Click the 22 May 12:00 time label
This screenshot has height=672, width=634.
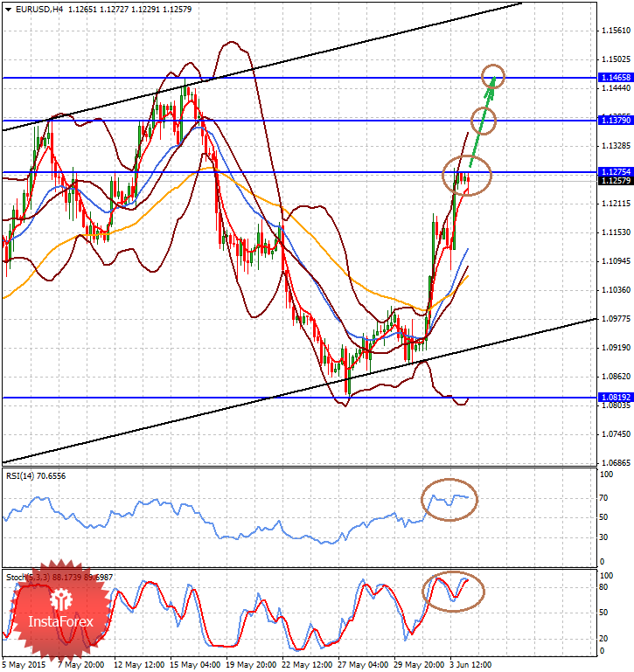307,665
